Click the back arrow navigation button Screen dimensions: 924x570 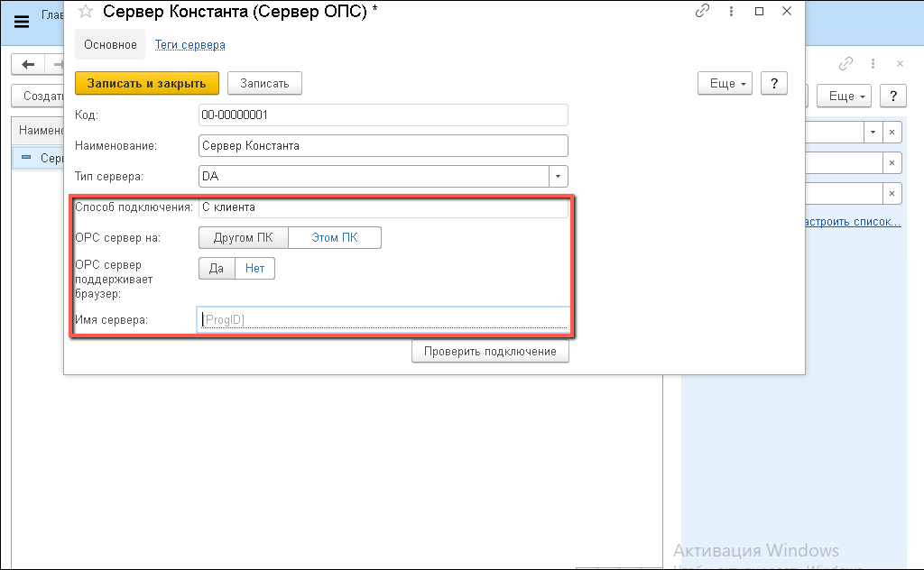tap(29, 64)
